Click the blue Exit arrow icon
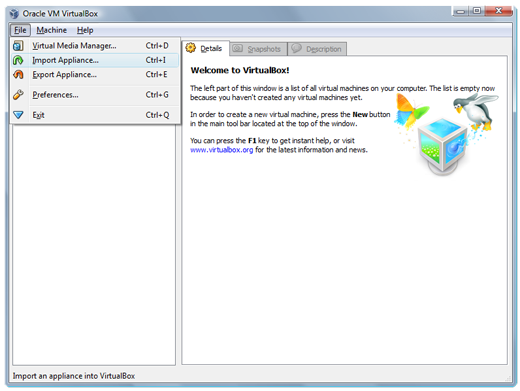The height and width of the screenshot is (391, 520). point(18,115)
